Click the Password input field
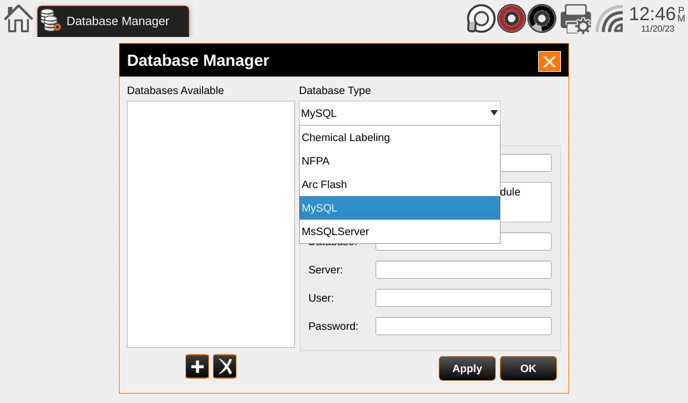This screenshot has width=688, height=403. (463, 326)
